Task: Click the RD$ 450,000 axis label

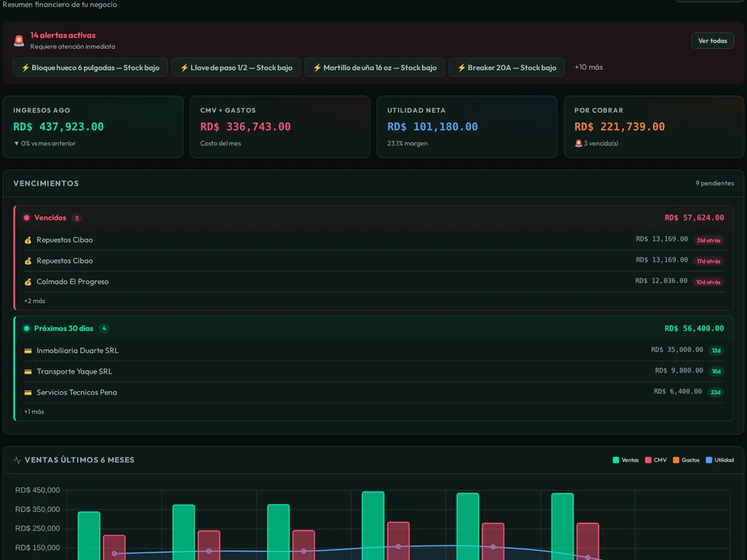Action: coord(37,490)
